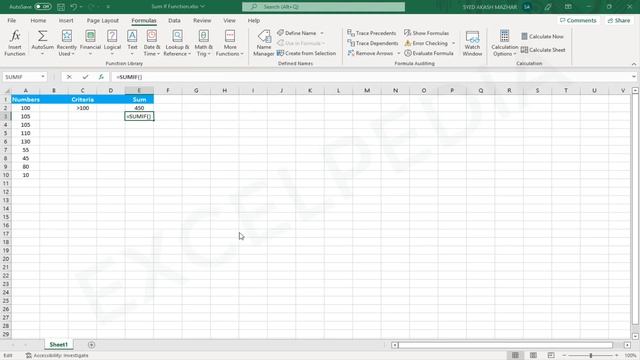Cancel formula entry with X button
640x360 pixels.
[x=69, y=77]
